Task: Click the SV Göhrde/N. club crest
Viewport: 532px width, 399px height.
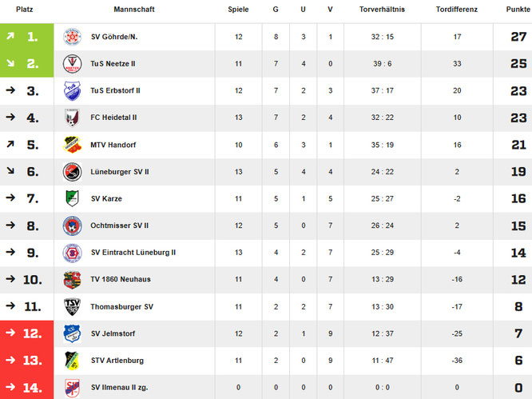Action: coord(72,37)
